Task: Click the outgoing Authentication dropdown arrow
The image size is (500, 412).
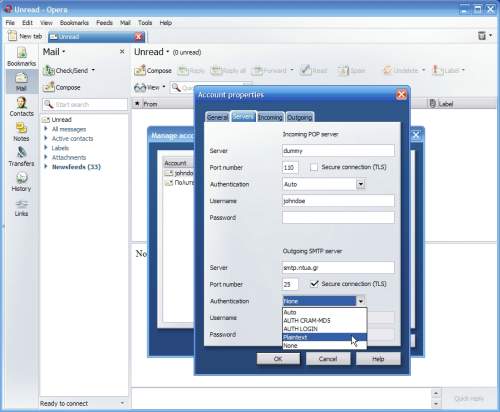Action: (360, 301)
